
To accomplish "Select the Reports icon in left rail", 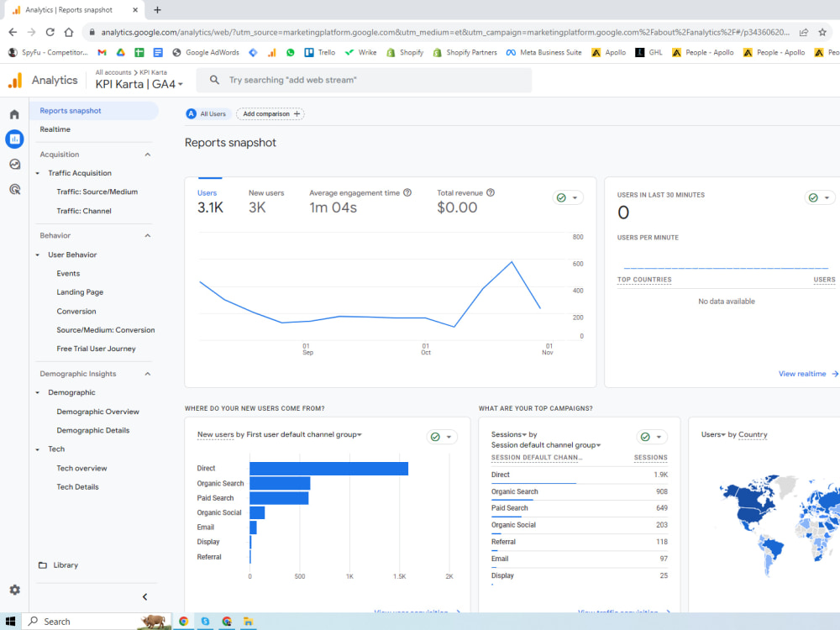I will coord(14,139).
